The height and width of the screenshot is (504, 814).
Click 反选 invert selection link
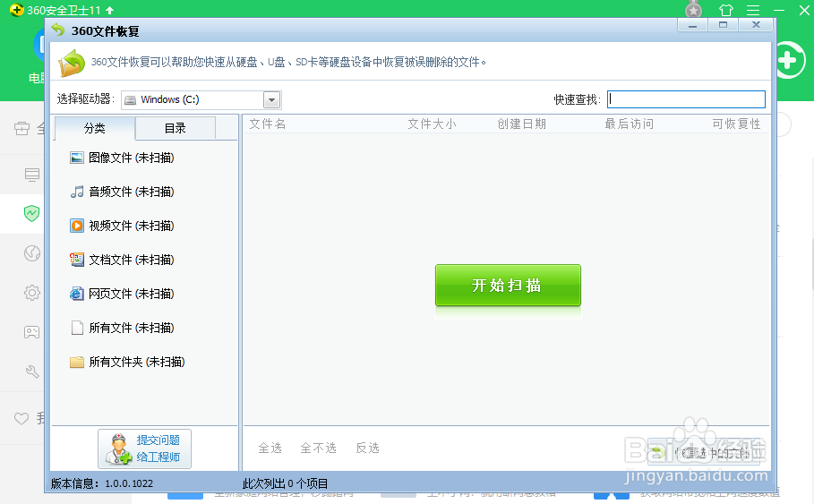367,448
